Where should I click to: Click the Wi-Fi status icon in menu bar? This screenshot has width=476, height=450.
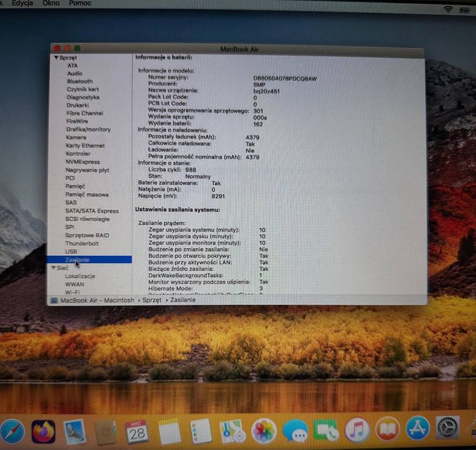[x=448, y=10]
